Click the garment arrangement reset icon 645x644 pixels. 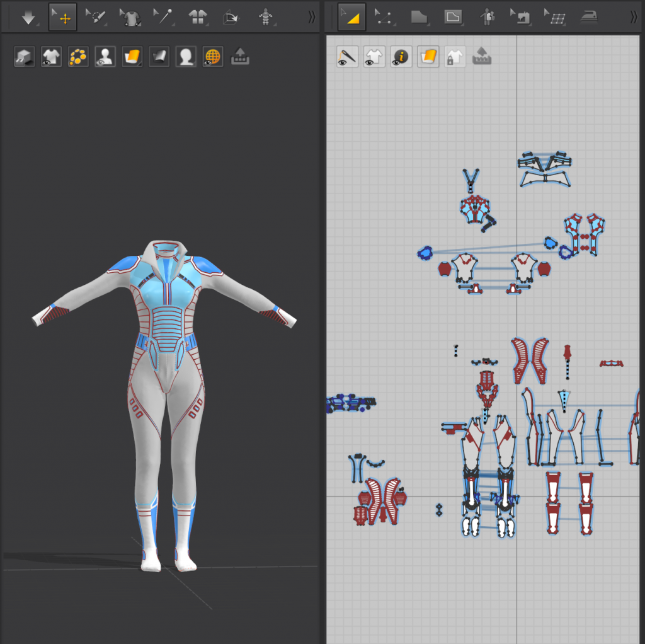[x=231, y=18]
